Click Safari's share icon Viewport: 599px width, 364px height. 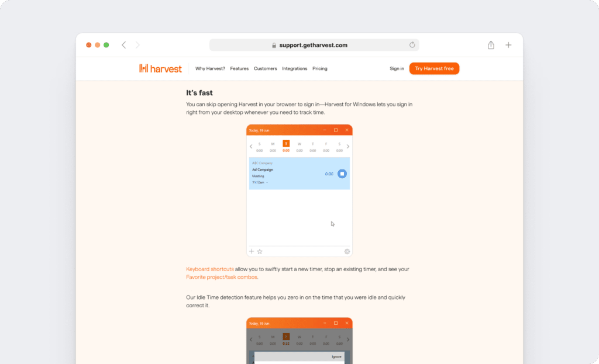point(490,44)
